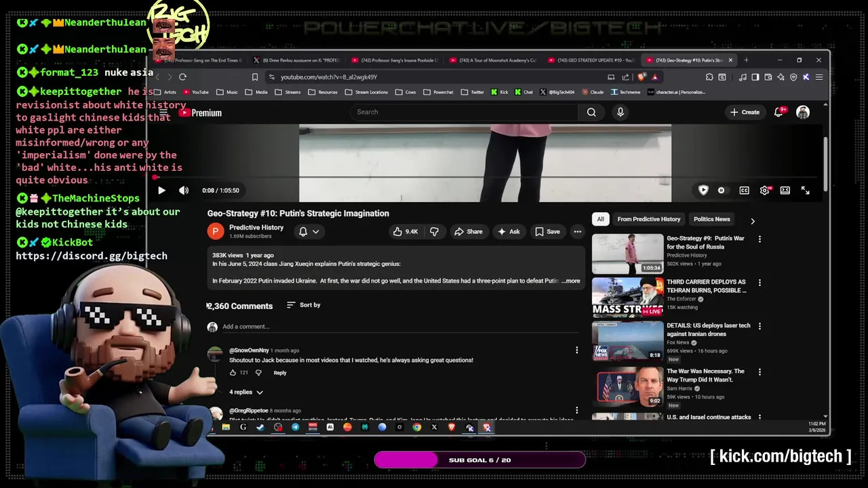Open more actions menu beside Save
The image size is (868, 488).
[577, 232]
